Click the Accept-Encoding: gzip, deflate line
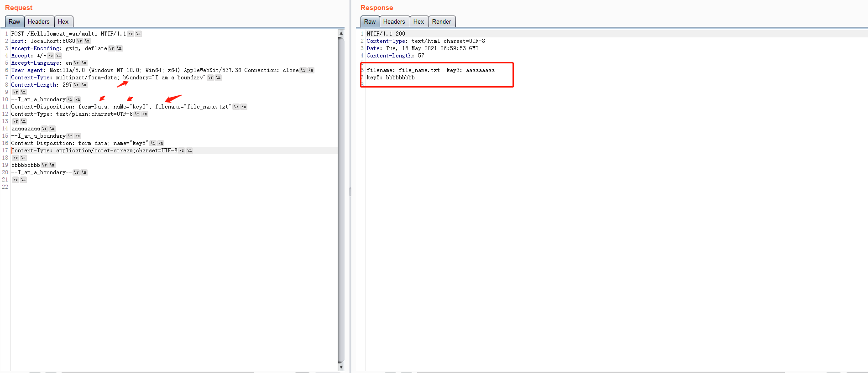 67,48
